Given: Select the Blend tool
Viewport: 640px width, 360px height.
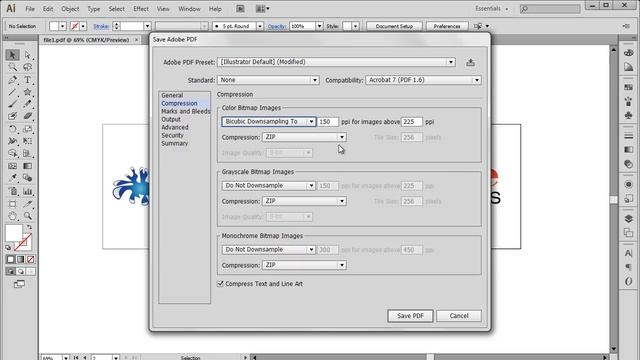Looking at the screenshot, I should point(27,178).
